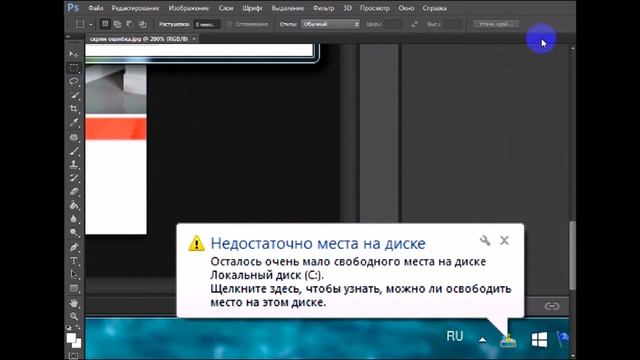Screen dimensions: 640x360
Task: Swap foreground and background colors
Action: pos(78,327)
